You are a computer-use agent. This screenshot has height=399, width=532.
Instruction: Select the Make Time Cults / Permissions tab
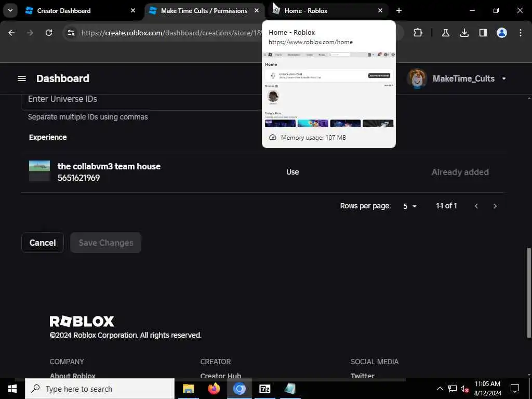tap(204, 10)
